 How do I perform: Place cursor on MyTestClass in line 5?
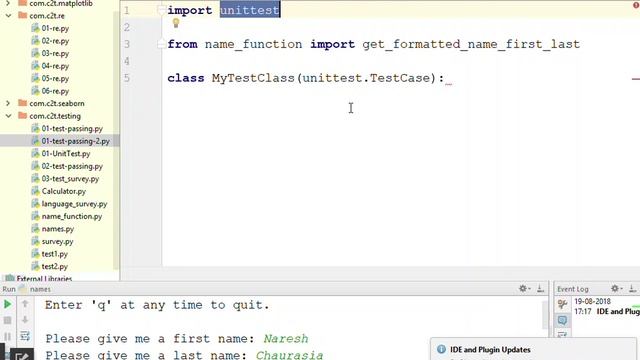pos(253,78)
